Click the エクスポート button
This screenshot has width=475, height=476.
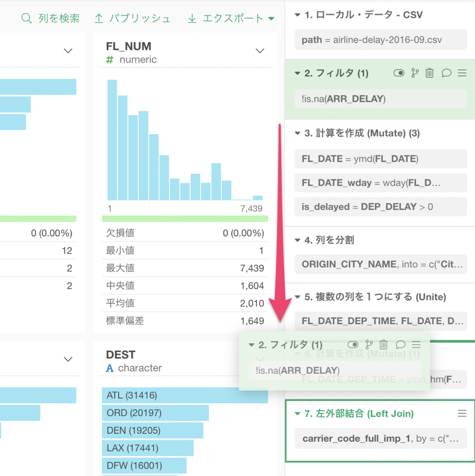233,18
